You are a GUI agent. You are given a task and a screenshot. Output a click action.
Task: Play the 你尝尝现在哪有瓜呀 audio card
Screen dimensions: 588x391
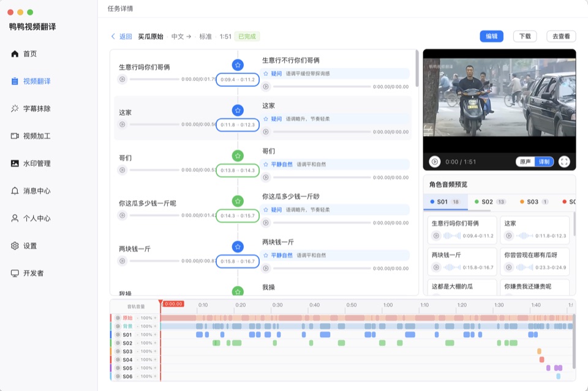click(508, 267)
